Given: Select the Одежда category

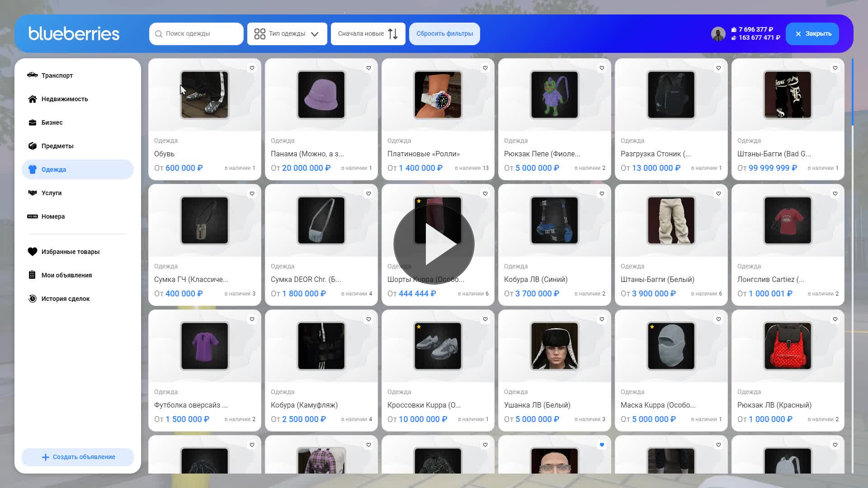Looking at the screenshot, I should [78, 169].
